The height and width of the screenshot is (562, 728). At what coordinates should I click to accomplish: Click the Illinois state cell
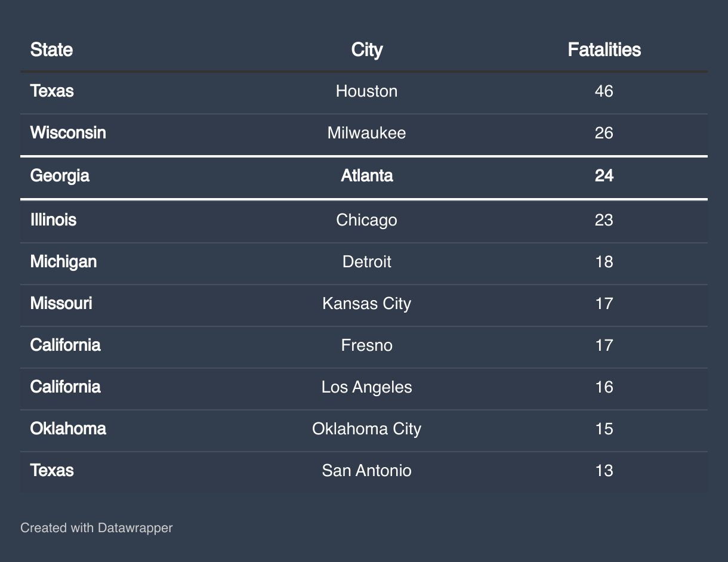pos(53,220)
